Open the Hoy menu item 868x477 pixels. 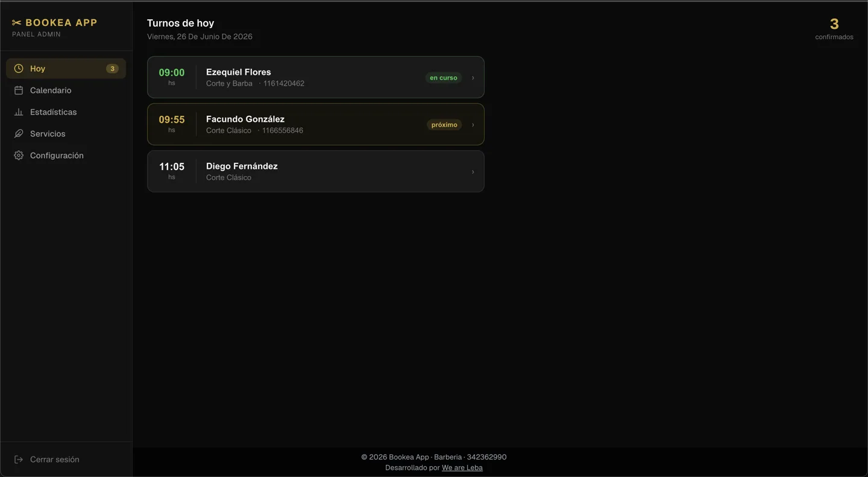click(x=66, y=69)
